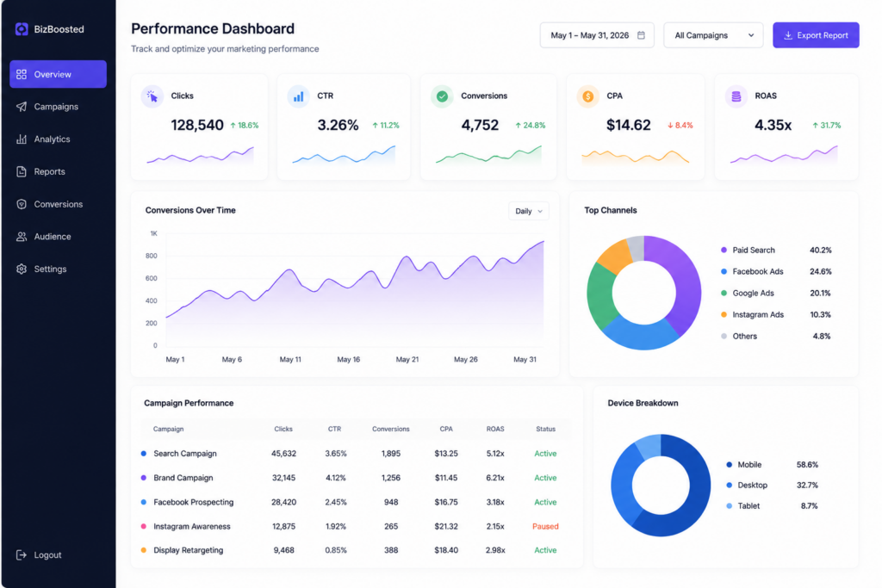Open Audience in the sidebar

coord(58,237)
